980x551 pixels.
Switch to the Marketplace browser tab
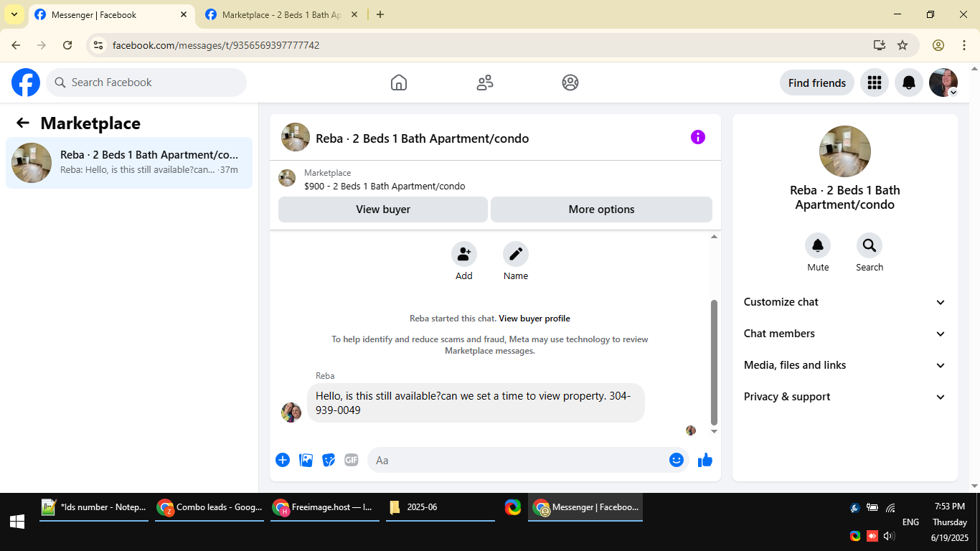click(x=281, y=14)
